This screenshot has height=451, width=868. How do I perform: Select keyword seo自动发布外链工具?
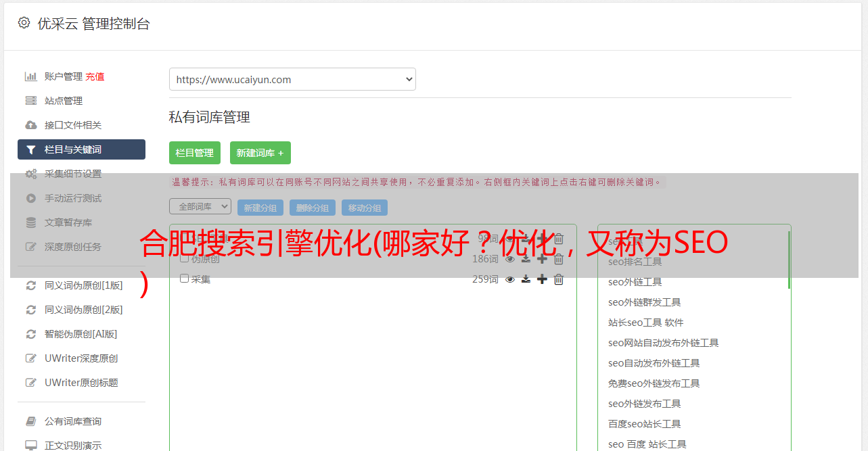[654, 363]
